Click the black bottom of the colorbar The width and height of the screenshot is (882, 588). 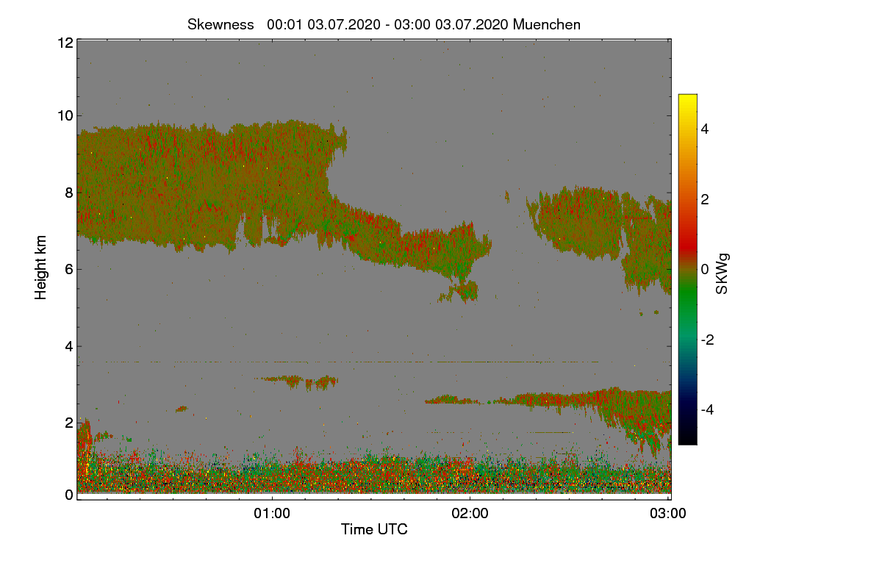(687, 437)
